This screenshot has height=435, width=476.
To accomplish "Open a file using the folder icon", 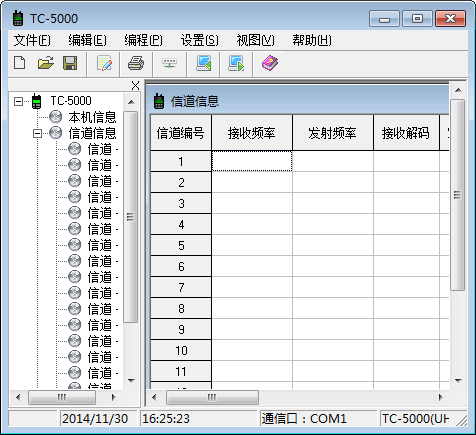I will pyautogui.click(x=46, y=63).
